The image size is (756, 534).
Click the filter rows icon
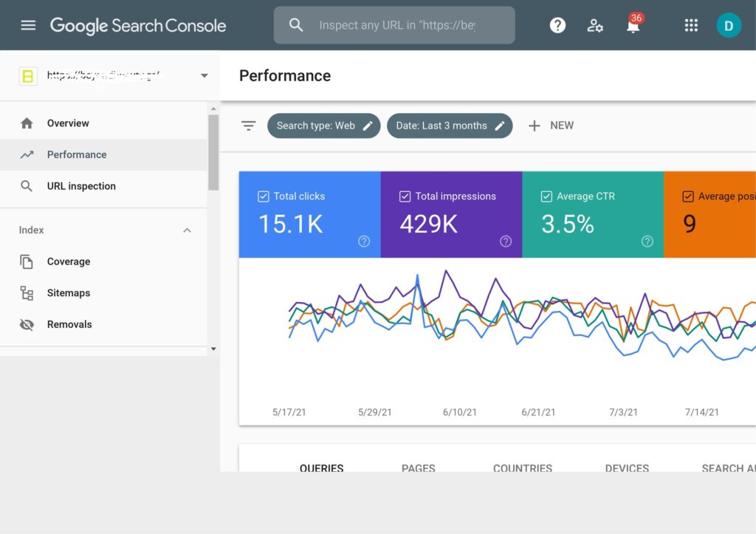coord(249,126)
